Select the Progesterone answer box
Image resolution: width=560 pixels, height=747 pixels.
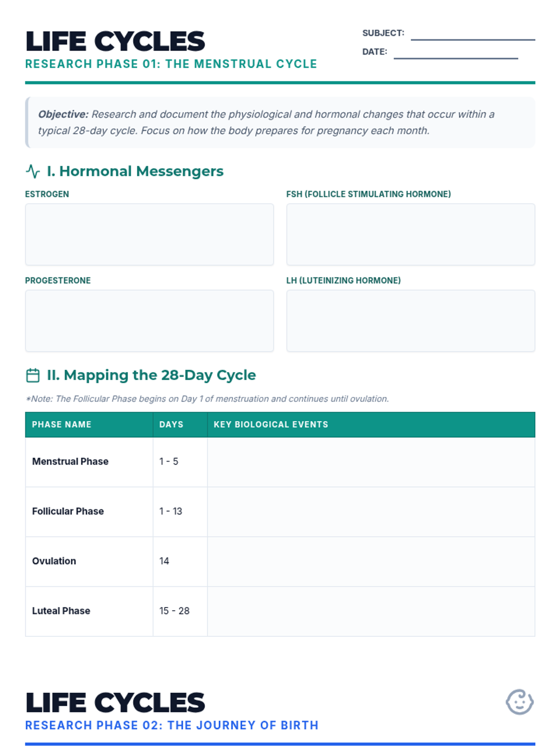[x=149, y=321]
